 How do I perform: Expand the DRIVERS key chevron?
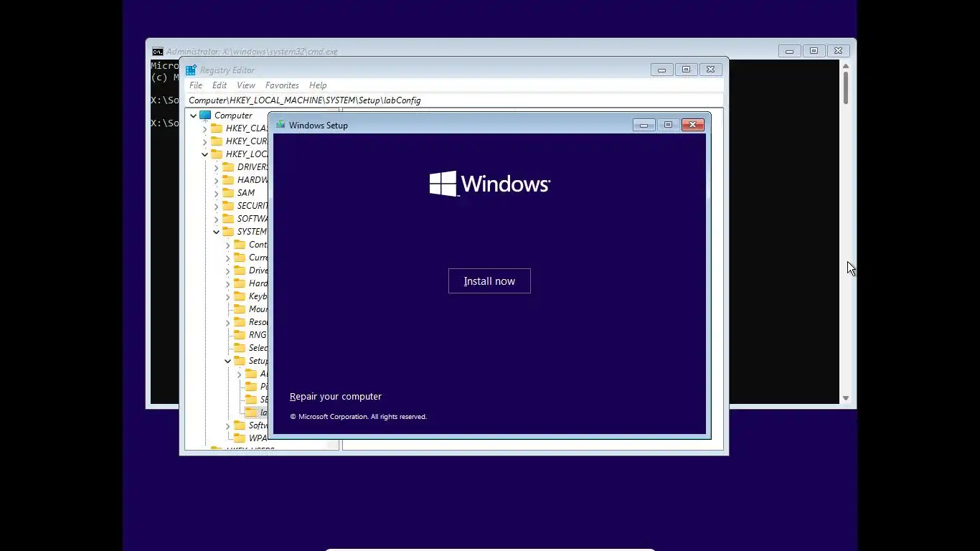(x=216, y=167)
